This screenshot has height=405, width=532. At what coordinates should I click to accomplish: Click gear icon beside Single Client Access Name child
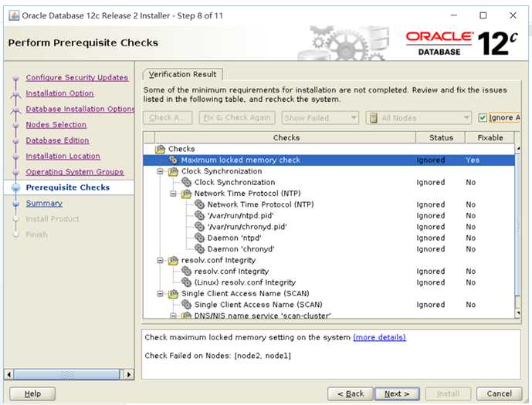coord(186,305)
